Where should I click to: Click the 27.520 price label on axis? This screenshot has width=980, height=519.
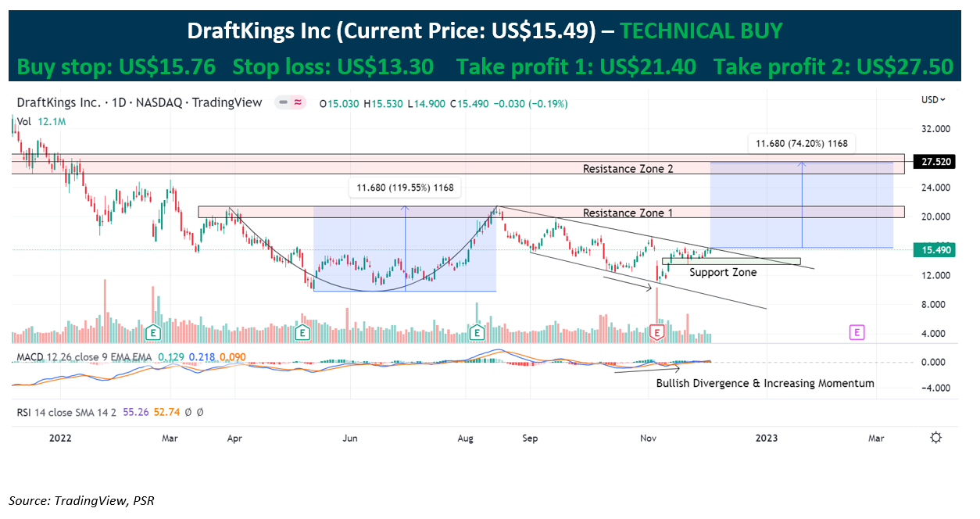tap(933, 162)
